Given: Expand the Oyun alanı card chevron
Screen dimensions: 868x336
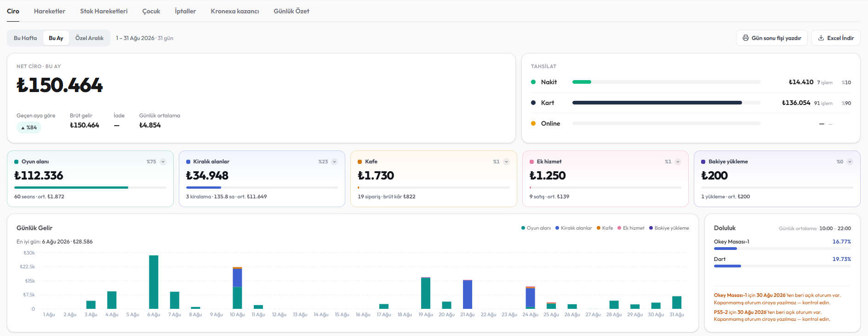Looking at the screenshot, I should (x=163, y=162).
